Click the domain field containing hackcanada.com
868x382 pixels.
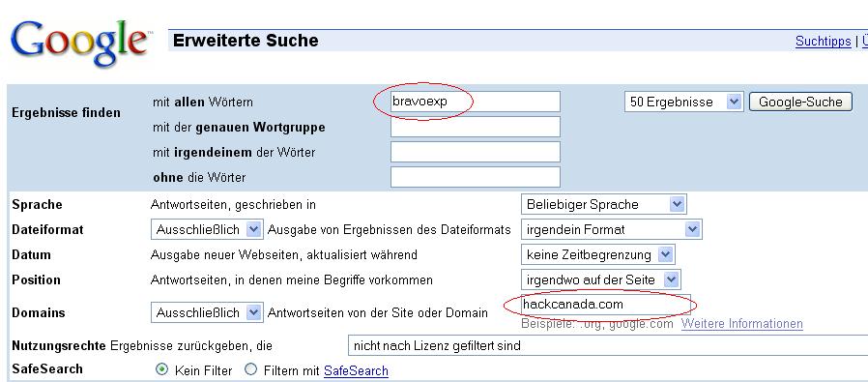606,305
